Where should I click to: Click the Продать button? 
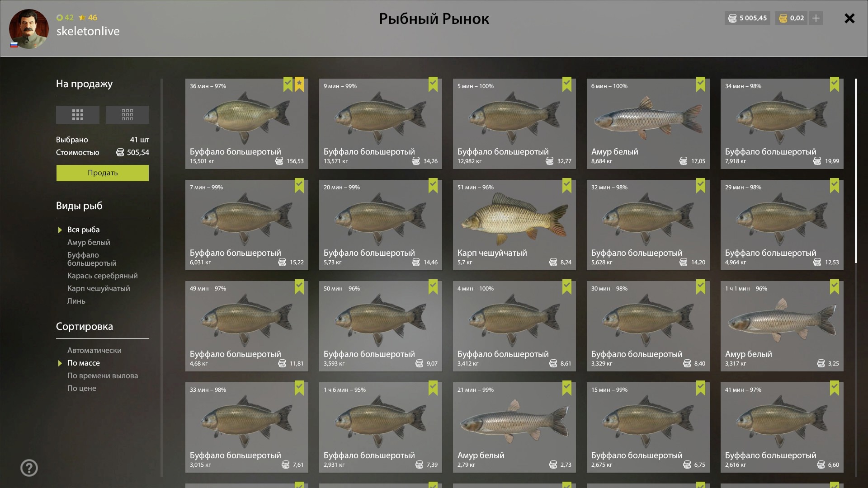point(103,173)
